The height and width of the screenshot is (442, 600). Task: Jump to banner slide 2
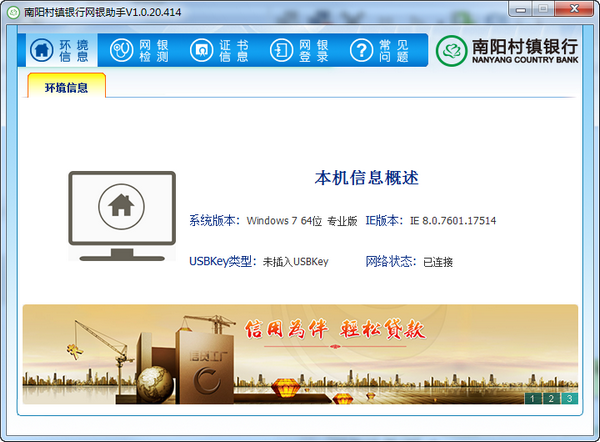tap(550, 398)
